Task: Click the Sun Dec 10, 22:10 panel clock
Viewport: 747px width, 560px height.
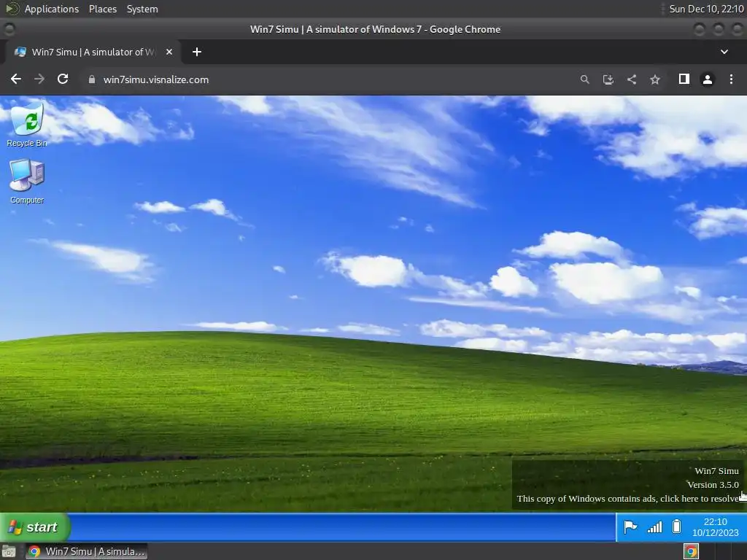Action: (x=706, y=9)
